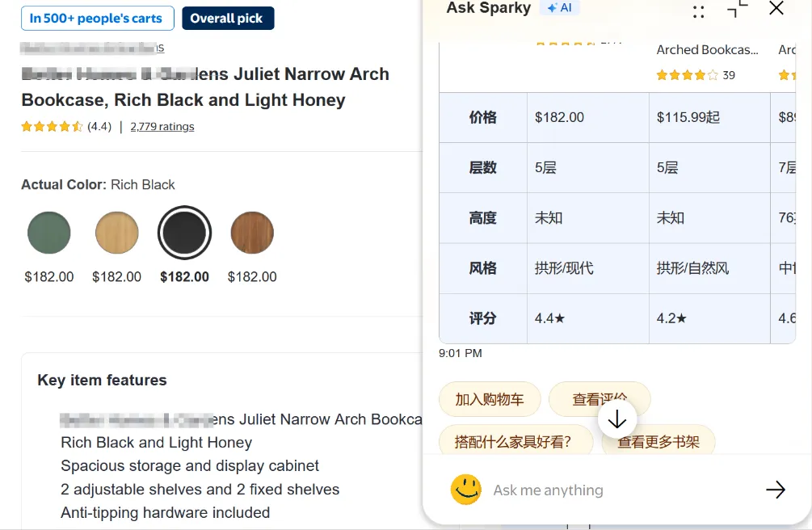Screen dimensions: 812x530
Task: Open the 2,779 ratings link
Action: pyautogui.click(x=162, y=126)
